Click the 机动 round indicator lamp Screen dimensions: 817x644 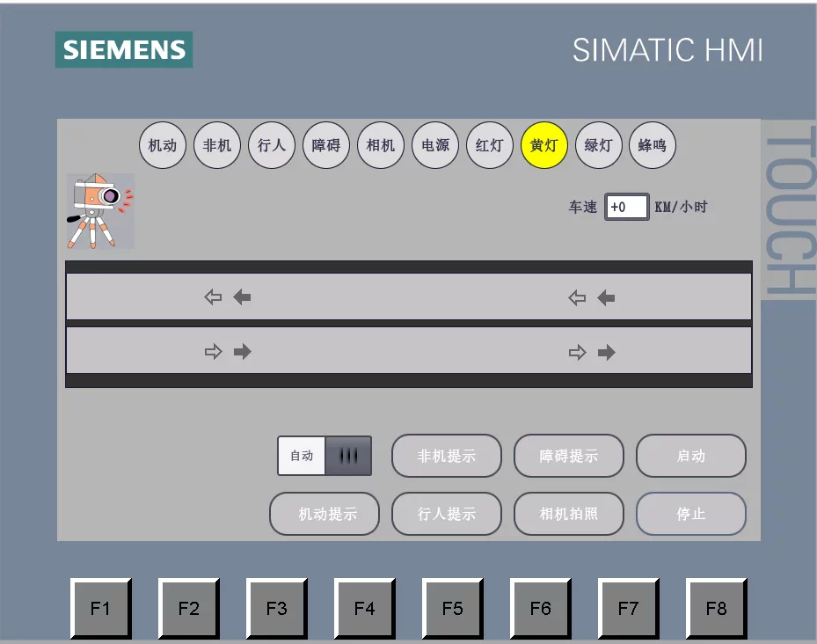[163, 145]
